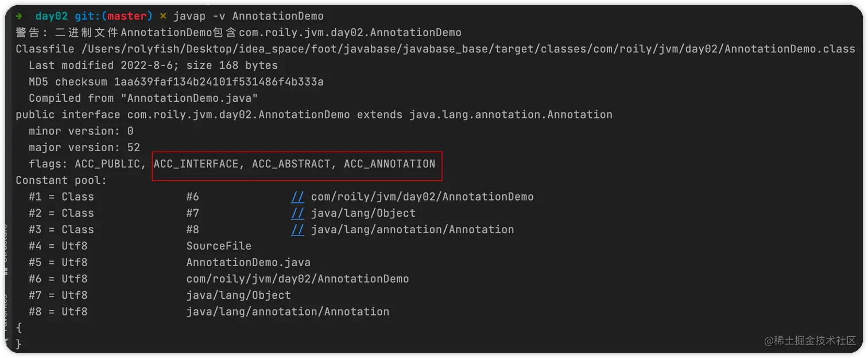
Task: Click the red master branch name
Action: coord(127,16)
